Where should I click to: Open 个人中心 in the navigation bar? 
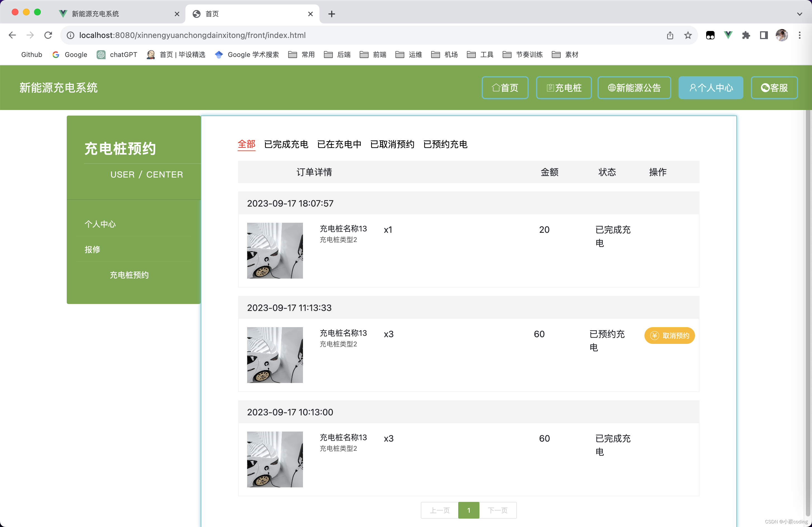(x=711, y=88)
